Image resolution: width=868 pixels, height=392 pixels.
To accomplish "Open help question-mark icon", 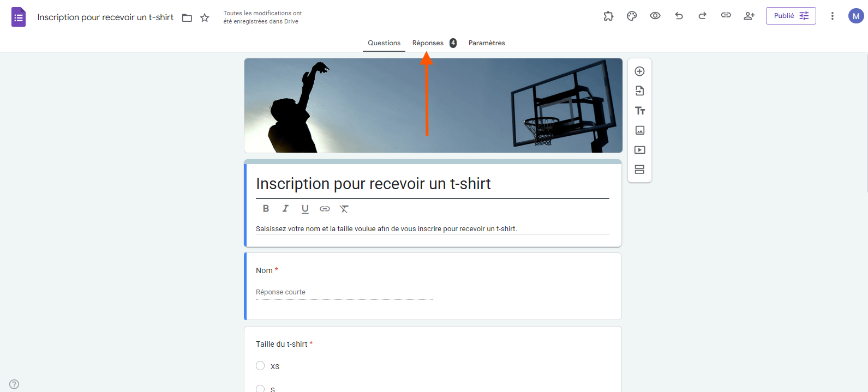I will point(14,384).
